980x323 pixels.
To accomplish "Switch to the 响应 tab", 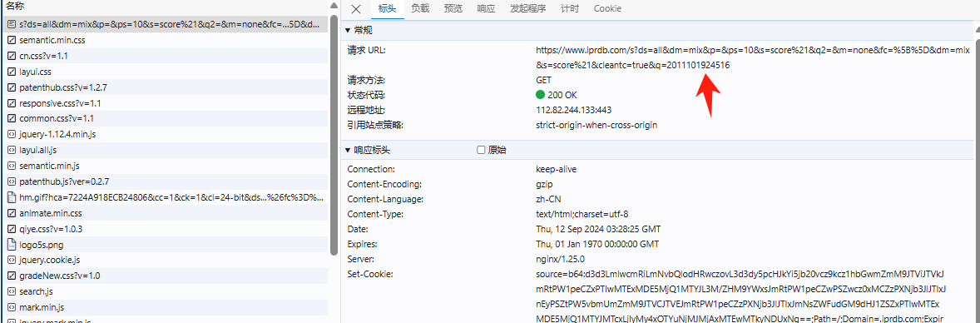I will pyautogui.click(x=486, y=9).
